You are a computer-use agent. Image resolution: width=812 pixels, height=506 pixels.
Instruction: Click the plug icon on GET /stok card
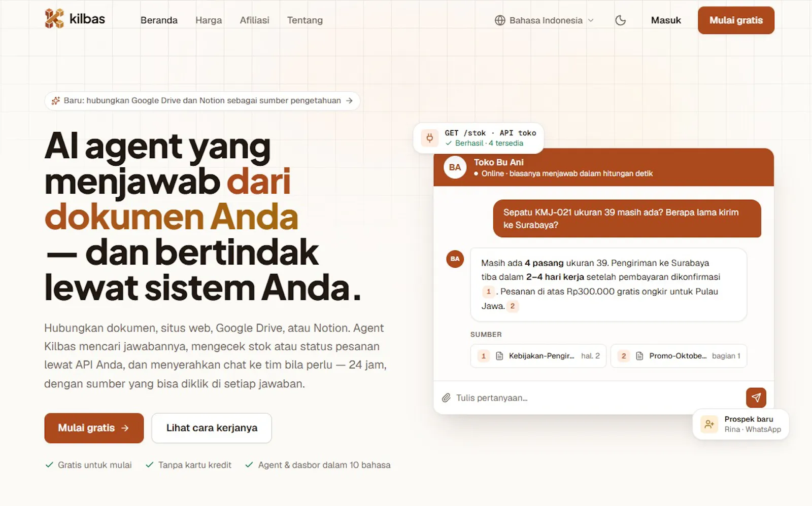(x=429, y=137)
